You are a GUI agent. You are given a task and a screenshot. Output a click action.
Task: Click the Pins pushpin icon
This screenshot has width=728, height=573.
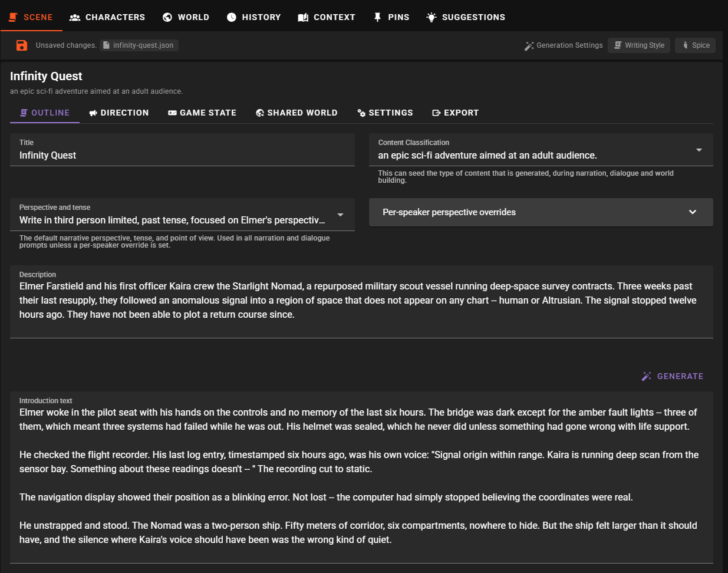pos(377,17)
